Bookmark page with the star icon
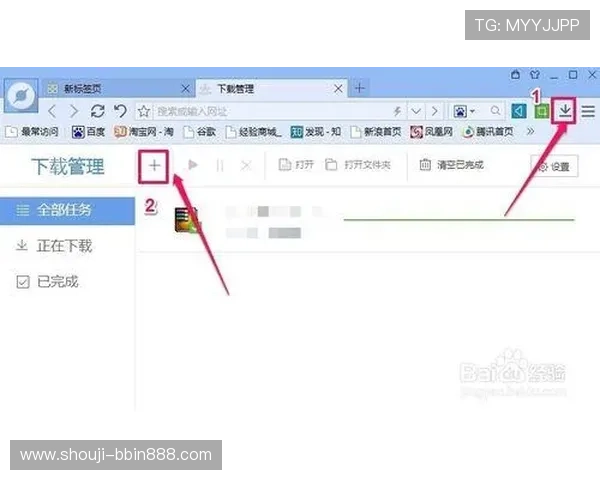 [x=144, y=112]
